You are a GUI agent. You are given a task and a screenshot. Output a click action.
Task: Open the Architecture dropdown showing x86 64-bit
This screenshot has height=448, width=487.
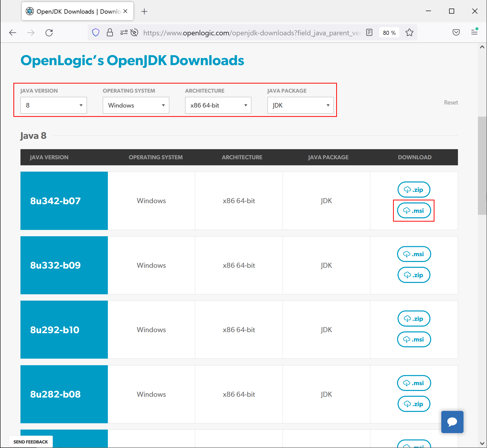pyautogui.click(x=218, y=105)
